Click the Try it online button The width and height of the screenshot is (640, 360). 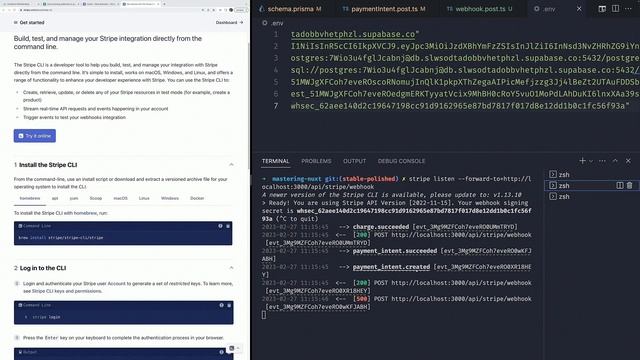tap(35, 136)
